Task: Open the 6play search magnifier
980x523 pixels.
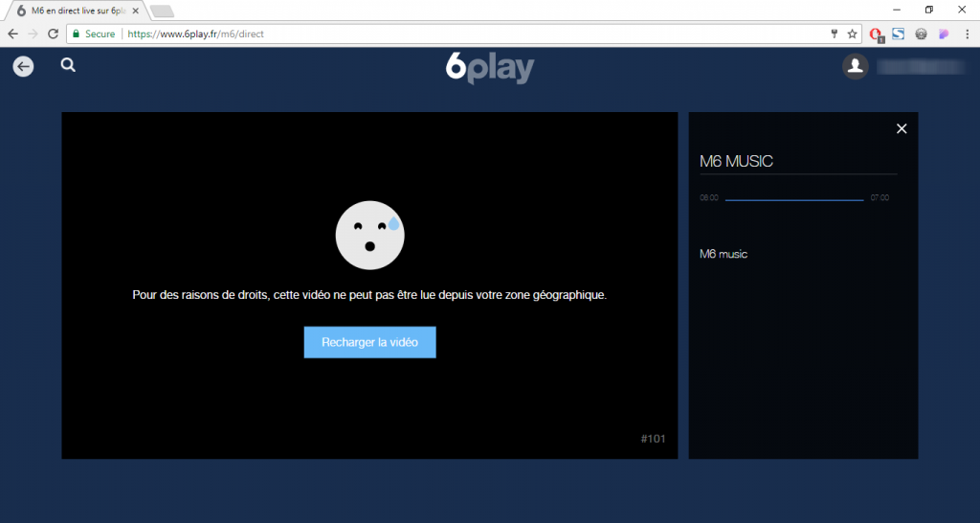Action: pos(68,65)
